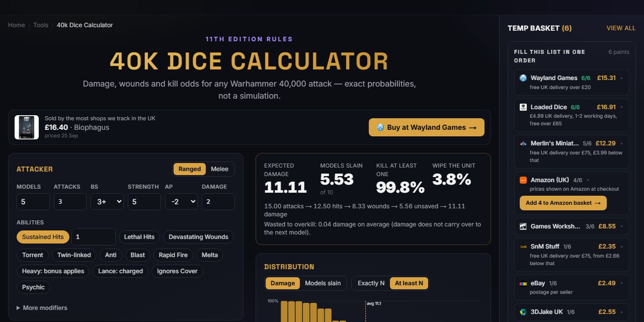Click the 11.11 expected damage value
The image size is (644, 322).
(x=285, y=188)
